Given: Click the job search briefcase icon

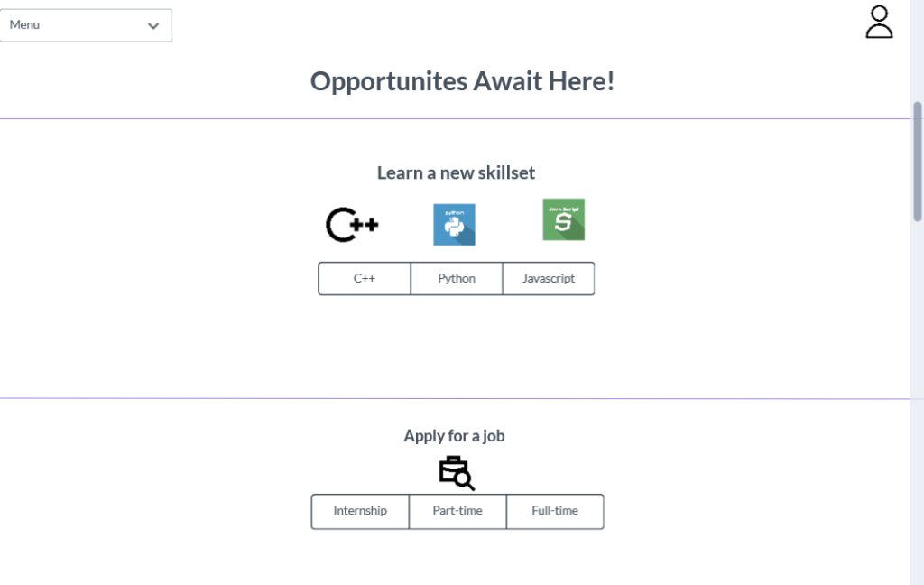Looking at the screenshot, I should (x=457, y=473).
